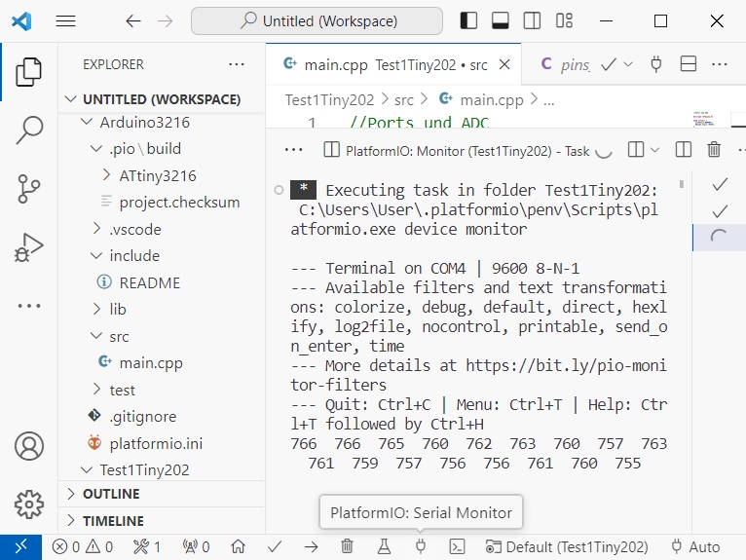Expand the ATtiny3216 build folder
The image size is (746, 560).
pyautogui.click(x=106, y=176)
